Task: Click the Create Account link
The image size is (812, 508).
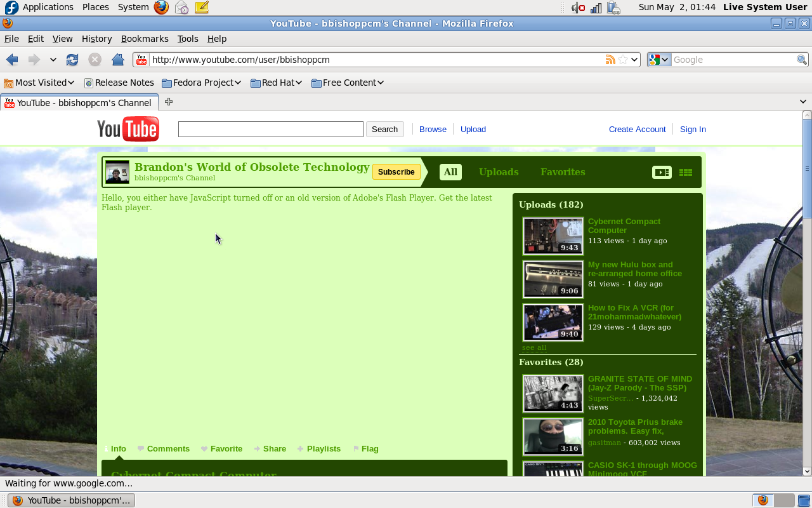Action: coord(638,129)
